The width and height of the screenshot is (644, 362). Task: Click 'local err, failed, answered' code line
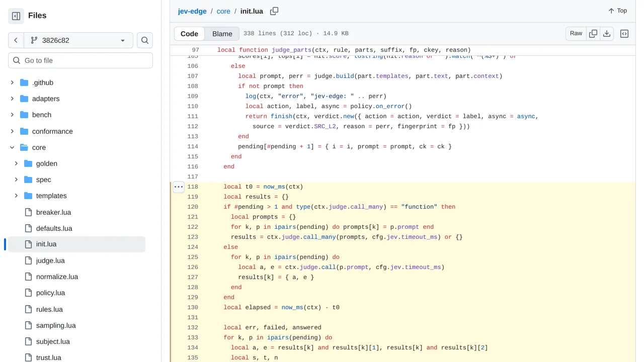pos(273,327)
